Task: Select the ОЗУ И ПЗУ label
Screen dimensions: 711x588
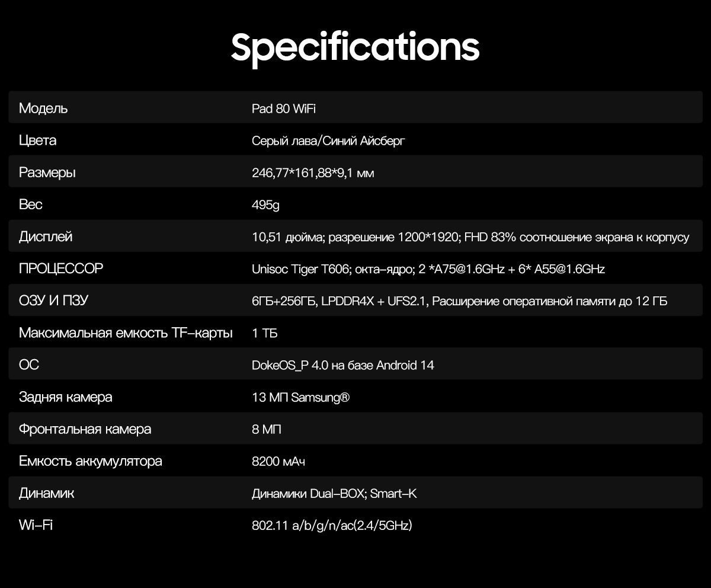Action: point(53,301)
